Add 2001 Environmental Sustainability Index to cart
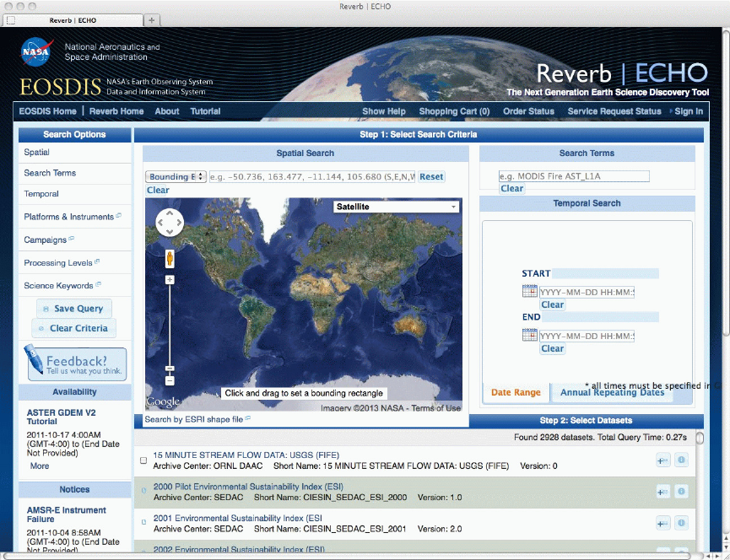The height and width of the screenshot is (560, 730). [x=663, y=523]
